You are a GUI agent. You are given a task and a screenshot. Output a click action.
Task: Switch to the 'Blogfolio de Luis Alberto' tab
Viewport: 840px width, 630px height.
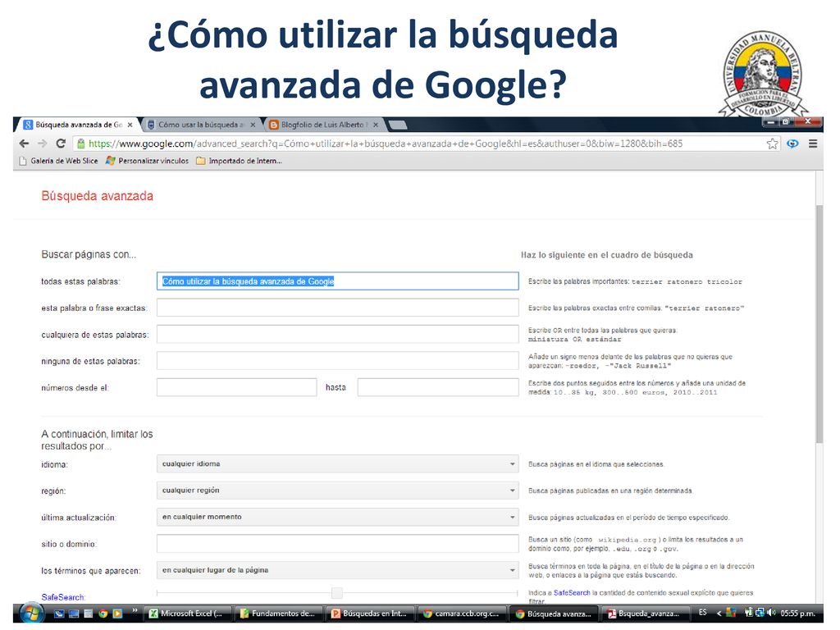[323, 125]
